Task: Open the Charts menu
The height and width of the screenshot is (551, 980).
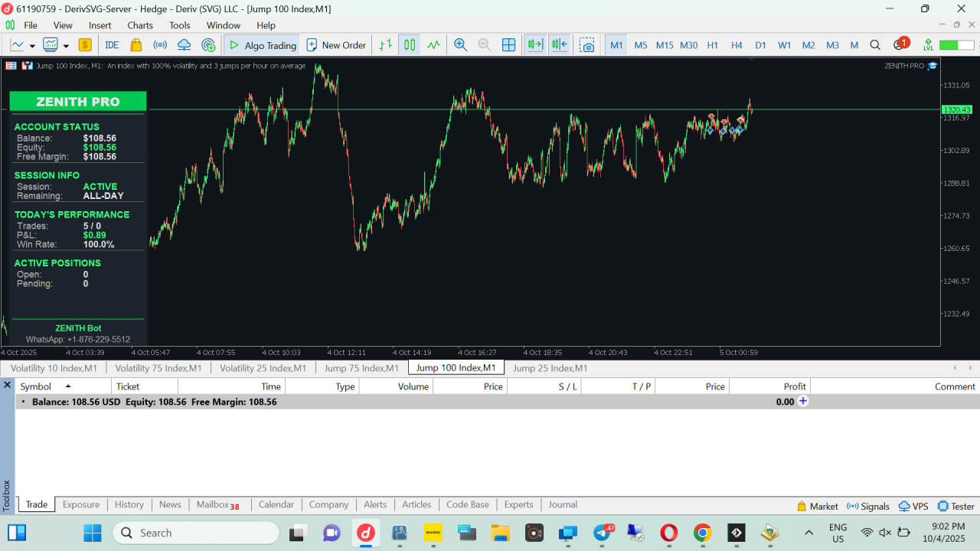Action: (140, 25)
